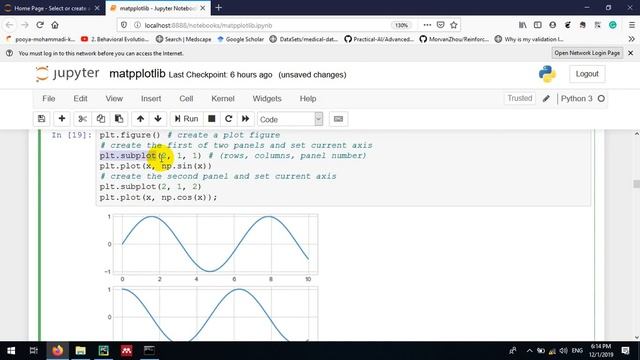640x360 pixels.
Task: Open the cell type Code dropdown
Action: [290, 119]
